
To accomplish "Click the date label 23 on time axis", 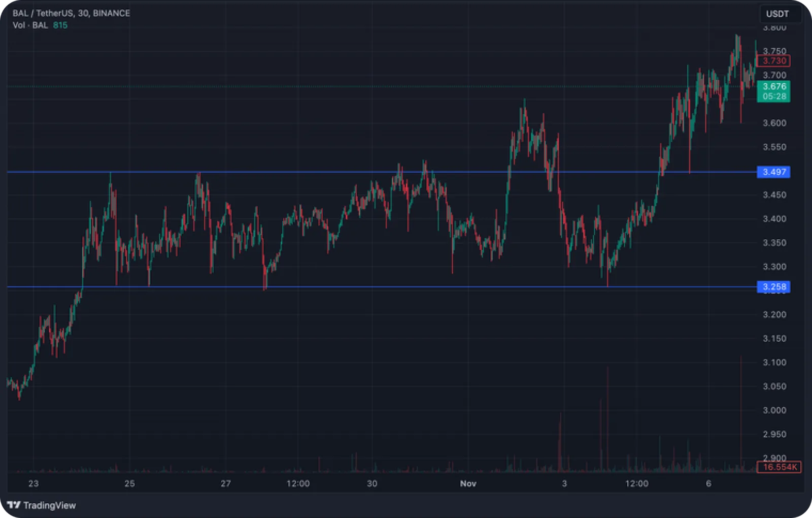I will point(33,483).
